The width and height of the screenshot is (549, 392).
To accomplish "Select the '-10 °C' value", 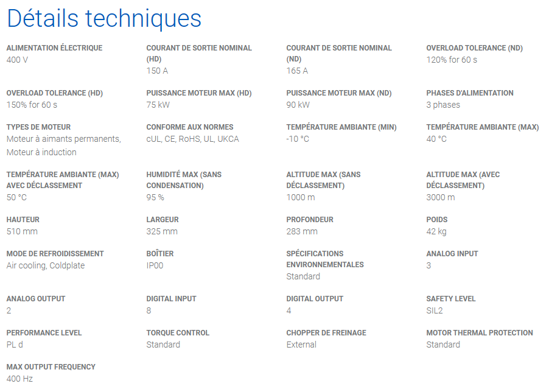I will click(x=298, y=139).
